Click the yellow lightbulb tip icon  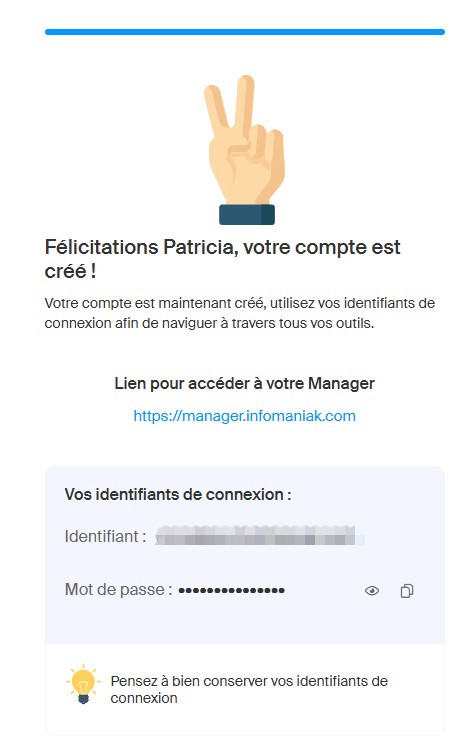tap(83, 684)
